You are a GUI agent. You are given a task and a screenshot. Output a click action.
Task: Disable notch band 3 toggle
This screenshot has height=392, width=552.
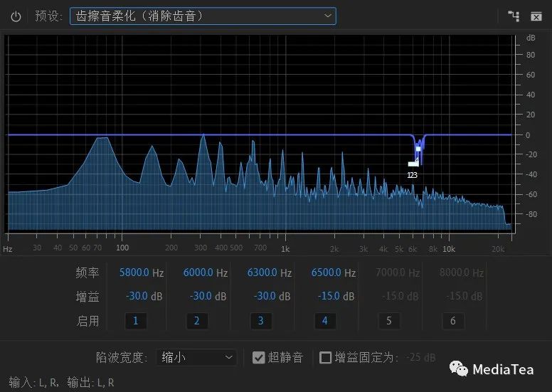(261, 321)
